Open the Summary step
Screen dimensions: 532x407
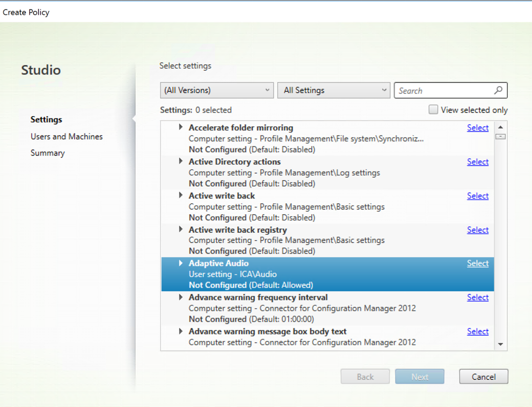[47, 153]
